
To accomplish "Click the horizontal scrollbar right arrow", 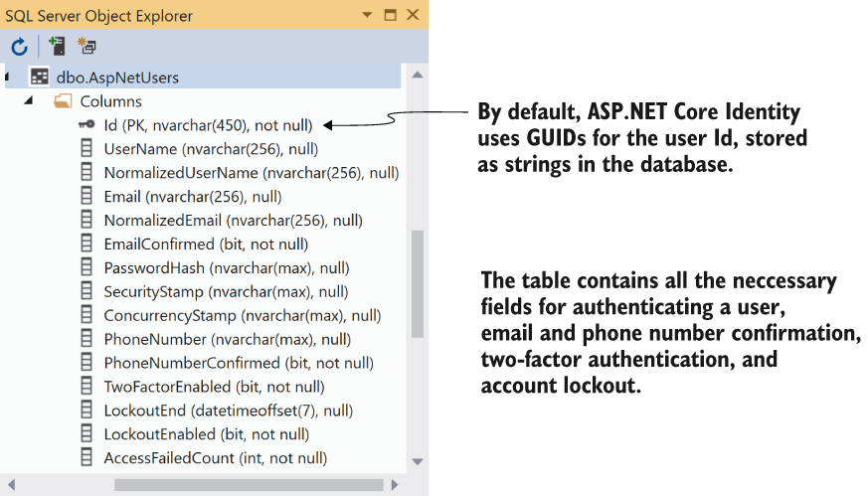I will tap(395, 485).
